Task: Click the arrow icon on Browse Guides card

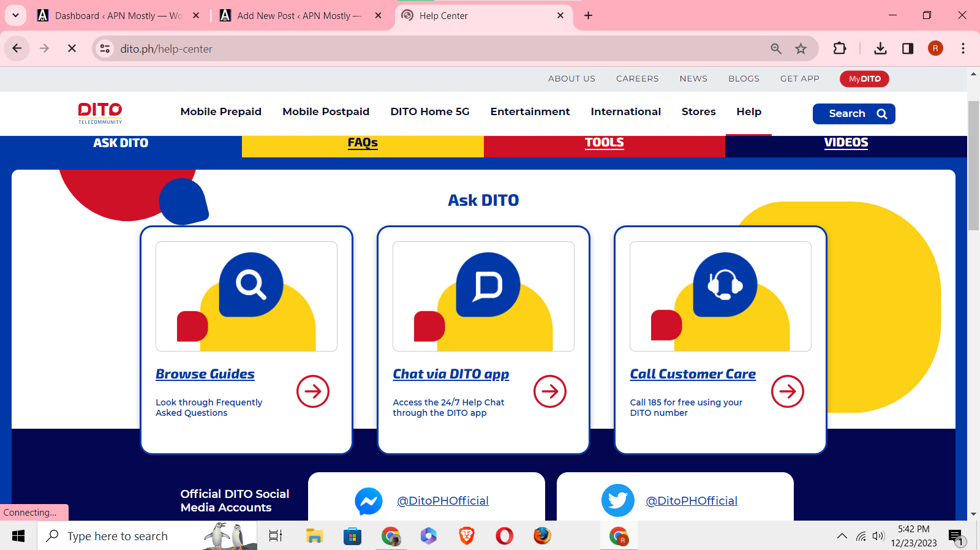Action: click(x=313, y=391)
